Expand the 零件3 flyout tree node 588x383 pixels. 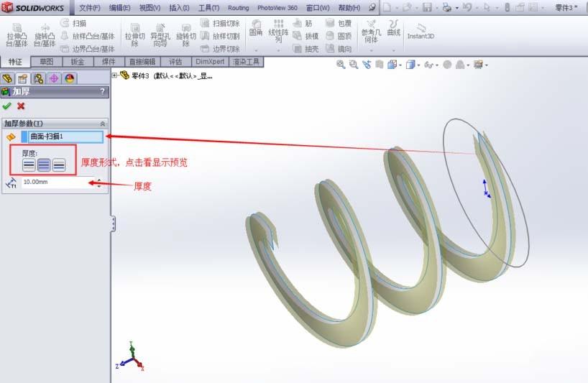pyautogui.click(x=114, y=75)
